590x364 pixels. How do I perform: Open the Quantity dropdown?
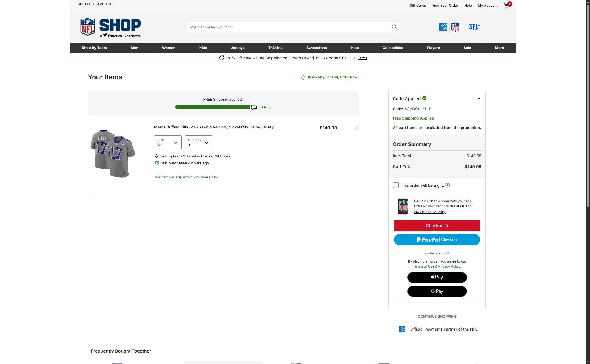(x=198, y=142)
